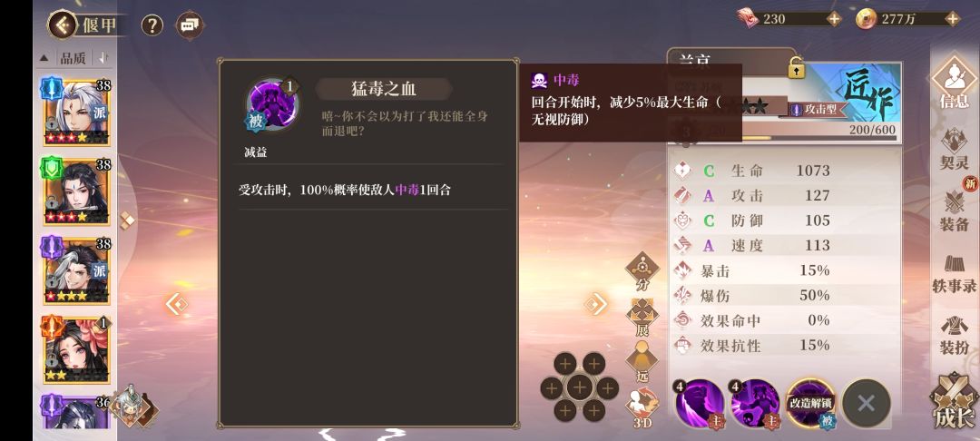Tap the back arrow beside 偃甲
The width and height of the screenshot is (980, 441).
coord(63,25)
